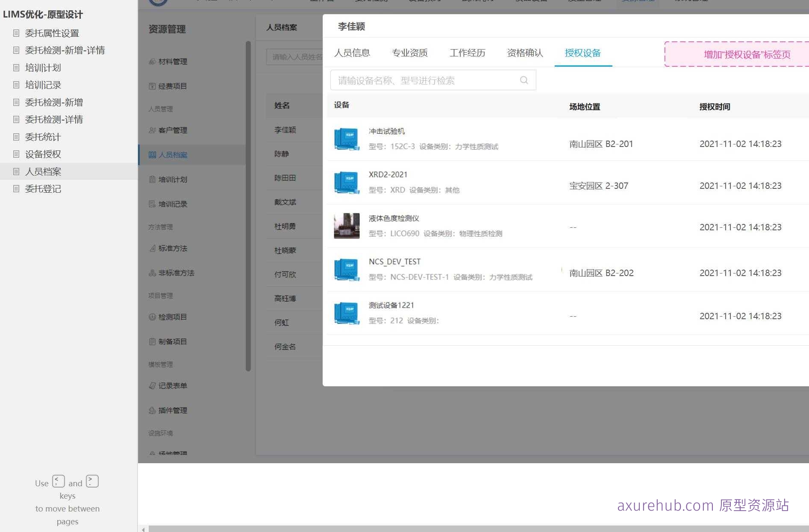The image size is (809, 532).
Task: Click the 场地位置 column header
Action: pyautogui.click(x=585, y=107)
